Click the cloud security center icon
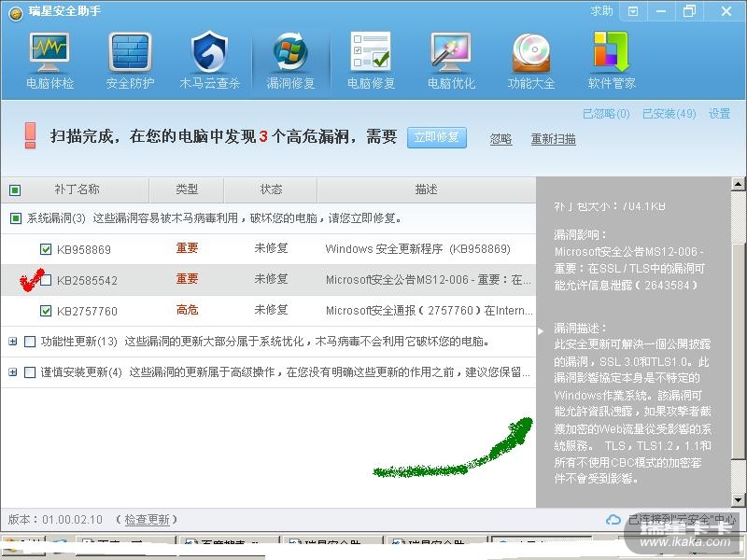The height and width of the screenshot is (560, 747). point(613,520)
